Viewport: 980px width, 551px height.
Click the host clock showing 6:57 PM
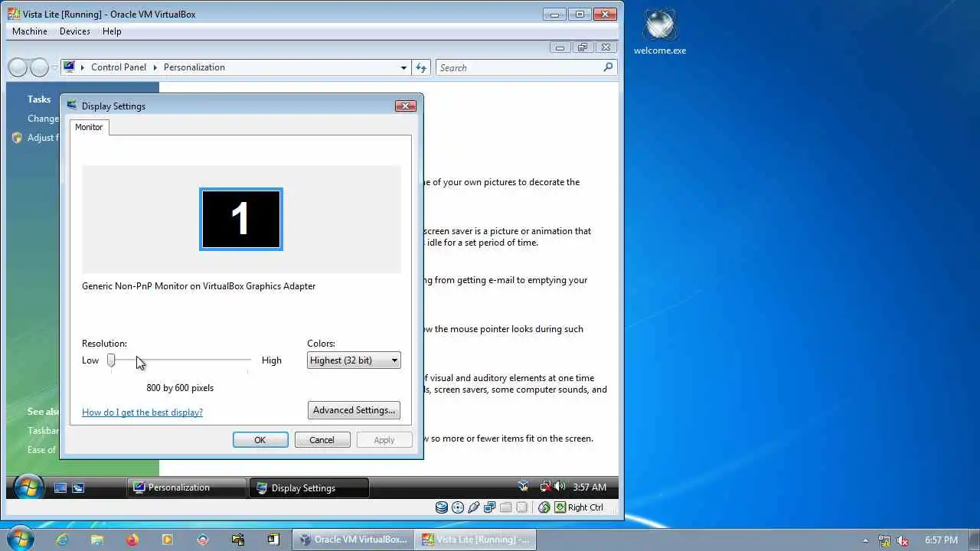[x=941, y=540]
